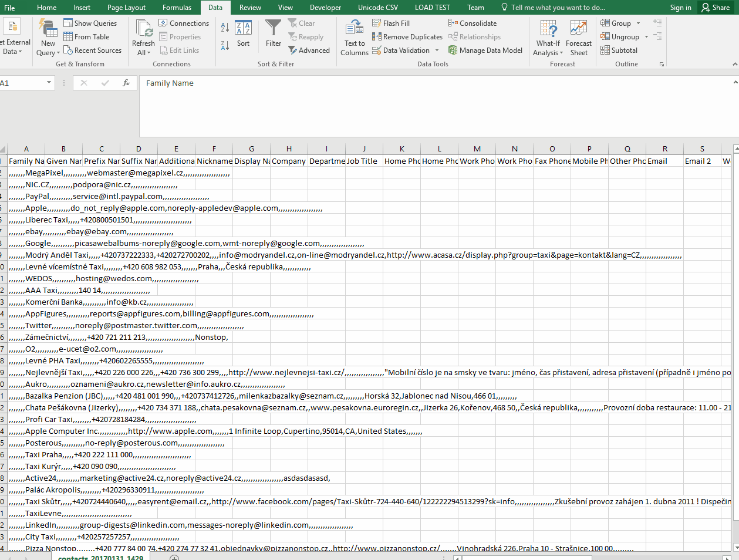Click the Share icon button
Viewport: 739px width, 560px height.
[716, 8]
